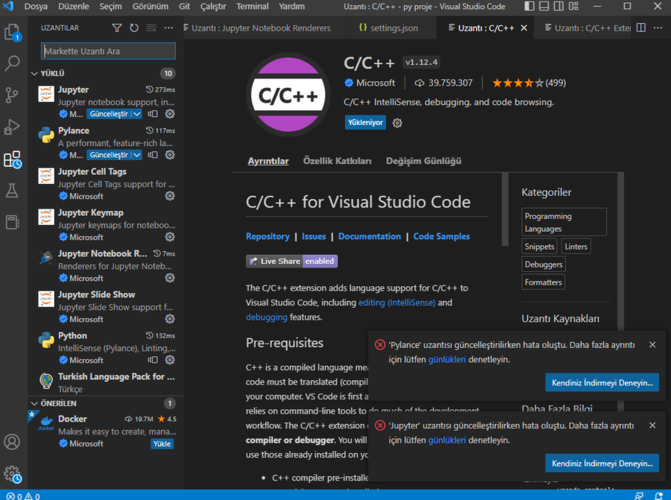This screenshot has height=500, width=671.
Task: Click Güncelleştir button for Pylance
Action: point(109,155)
